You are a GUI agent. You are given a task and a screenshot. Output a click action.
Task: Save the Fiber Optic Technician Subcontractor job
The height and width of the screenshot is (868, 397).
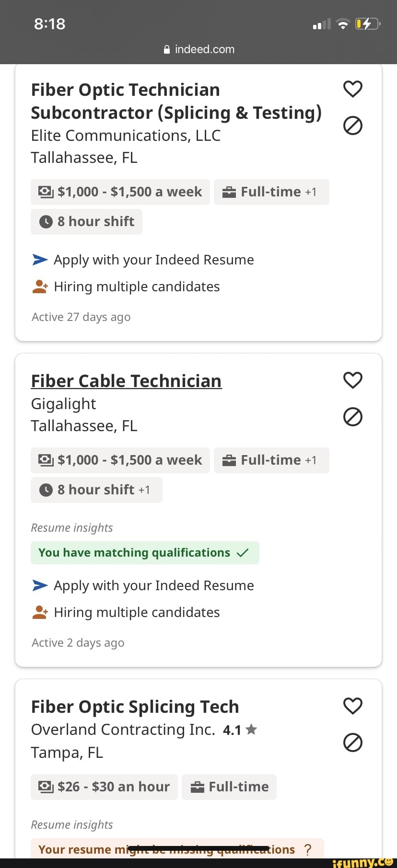pos(353,89)
